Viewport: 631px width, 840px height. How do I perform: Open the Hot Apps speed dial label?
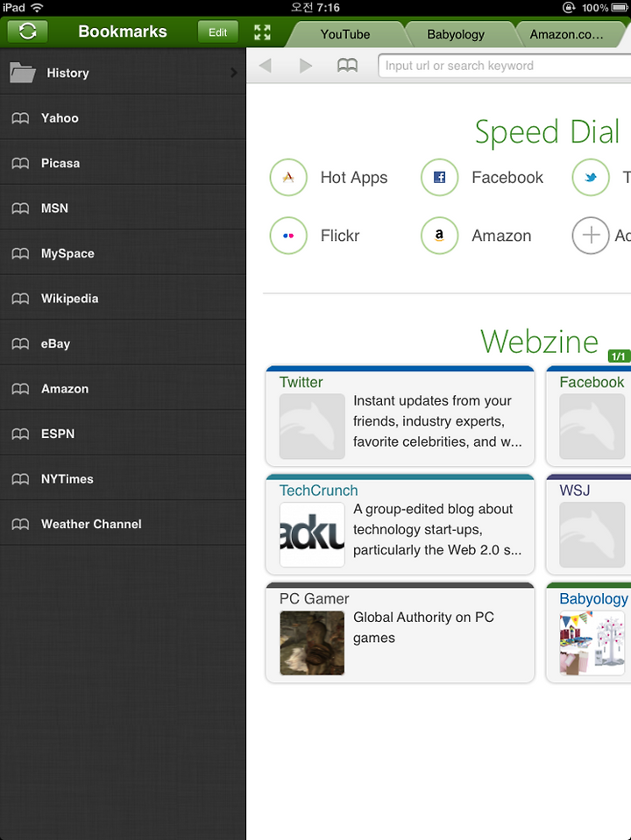(354, 178)
